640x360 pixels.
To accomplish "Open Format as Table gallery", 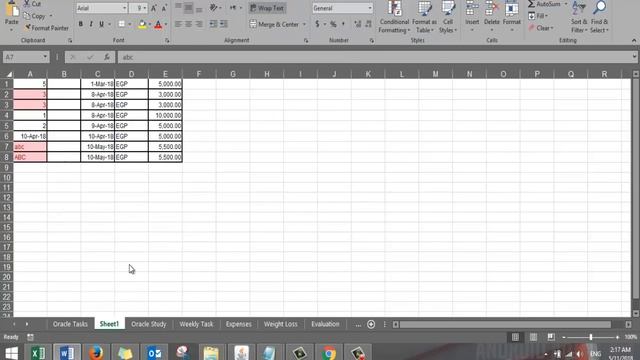I will click(424, 17).
